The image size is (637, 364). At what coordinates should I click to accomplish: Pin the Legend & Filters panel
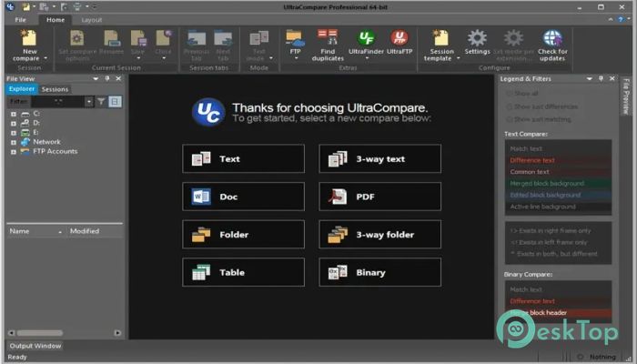pos(601,78)
